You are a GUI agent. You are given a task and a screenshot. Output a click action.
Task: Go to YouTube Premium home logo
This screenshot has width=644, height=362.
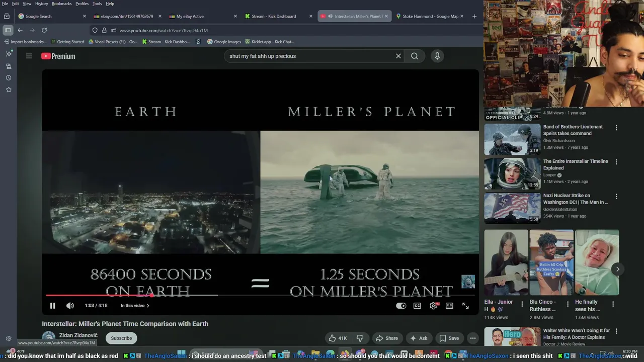[58, 56]
